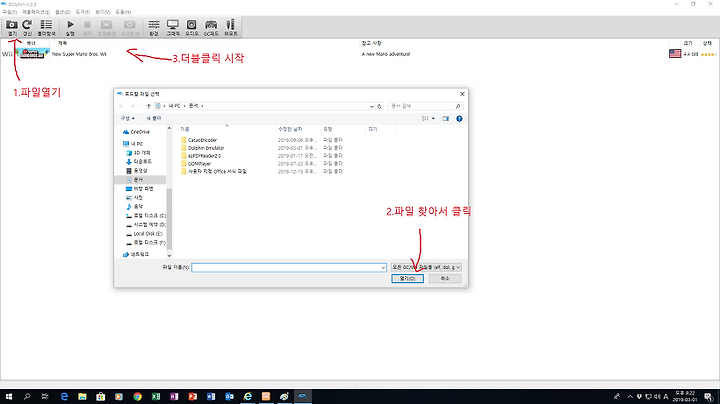Screen dimensions: 720x404
Task: Open the Help (도움말) menu
Action: tap(123, 12)
